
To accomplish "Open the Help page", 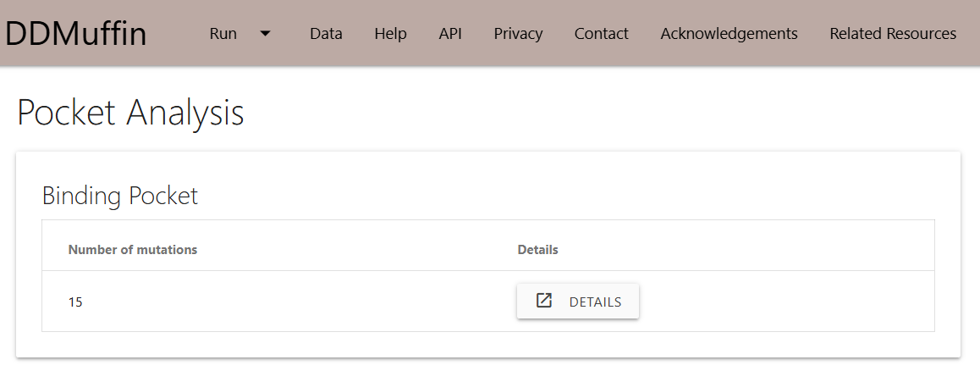I will tap(390, 34).
